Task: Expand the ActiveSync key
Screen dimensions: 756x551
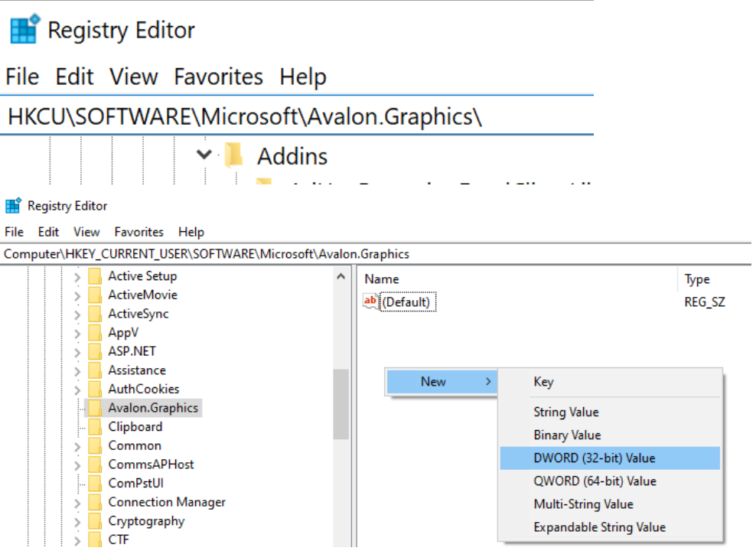Action: 77,315
